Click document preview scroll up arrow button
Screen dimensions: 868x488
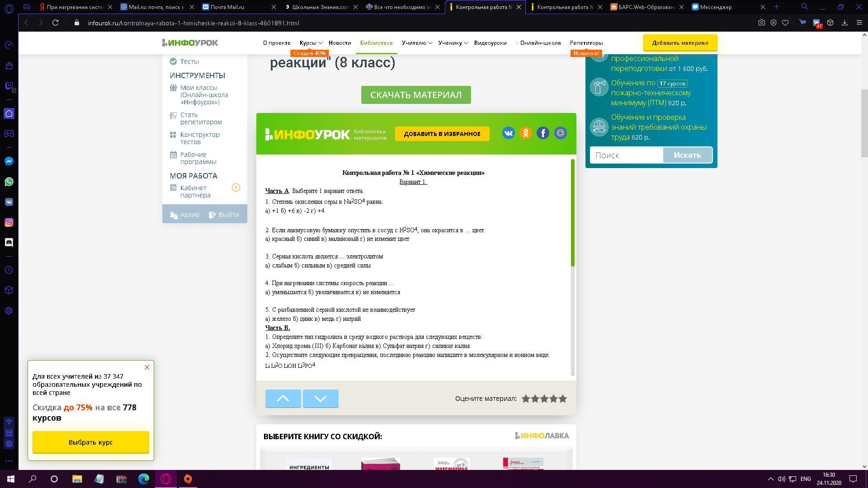[283, 399]
